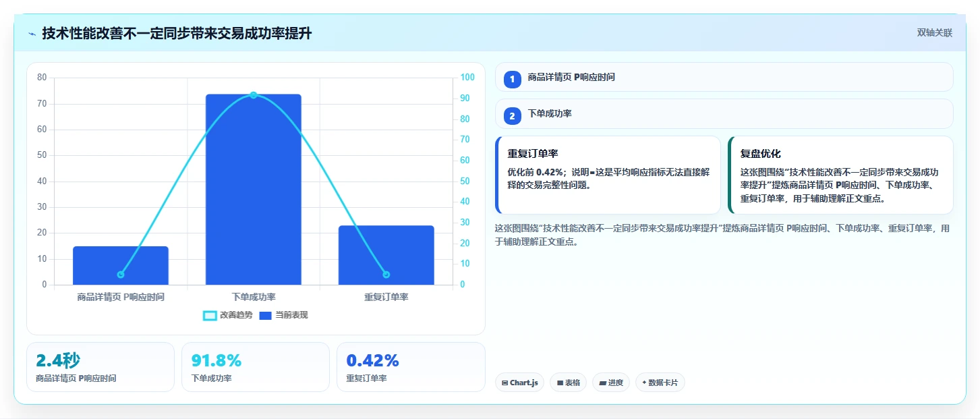980x419 pixels.
Task: Click the 重复订单率 bar in the chart
Action: point(386,255)
